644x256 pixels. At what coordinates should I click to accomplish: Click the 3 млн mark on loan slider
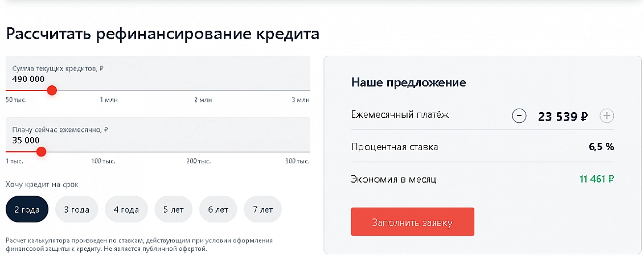click(x=301, y=100)
